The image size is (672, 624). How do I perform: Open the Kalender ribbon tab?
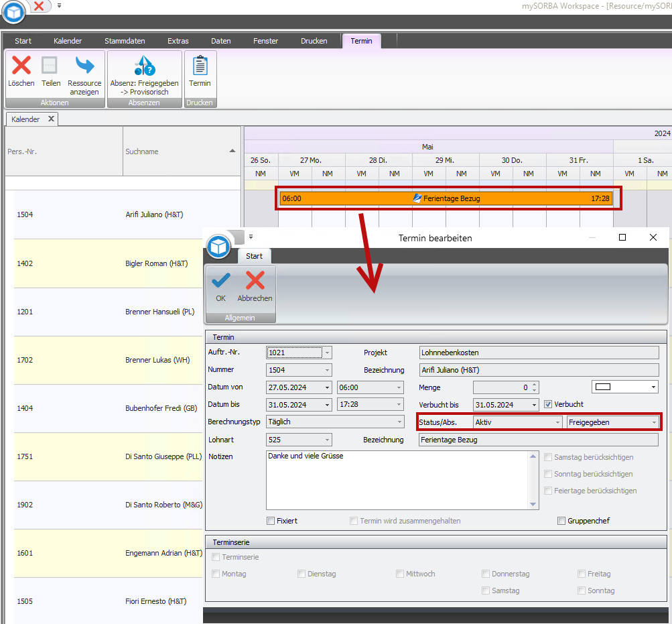point(68,41)
